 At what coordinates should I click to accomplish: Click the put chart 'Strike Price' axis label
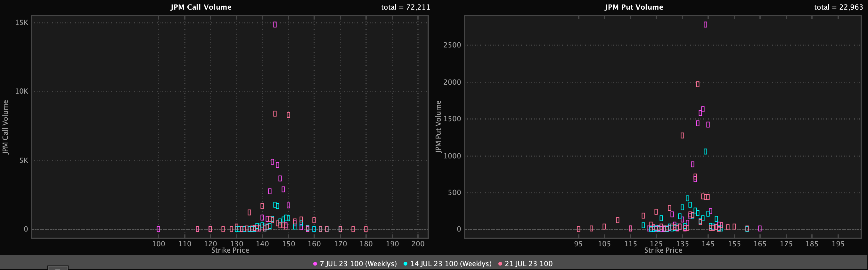pyautogui.click(x=663, y=250)
